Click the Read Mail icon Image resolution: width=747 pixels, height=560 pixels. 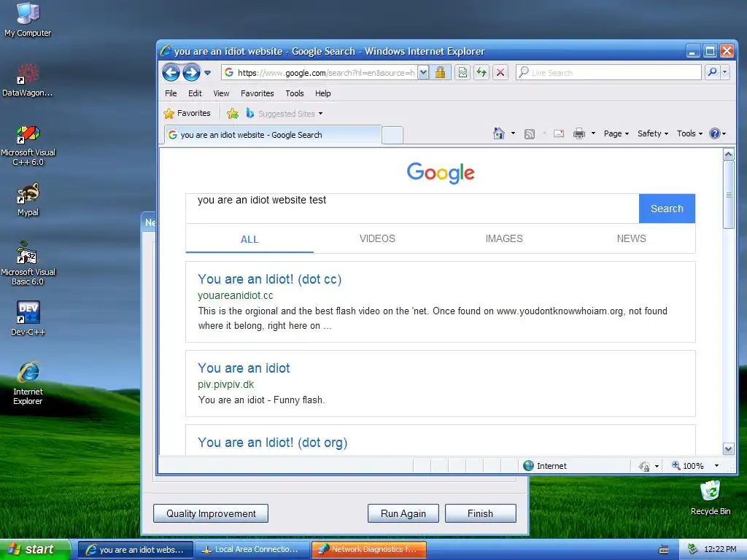coord(559,134)
